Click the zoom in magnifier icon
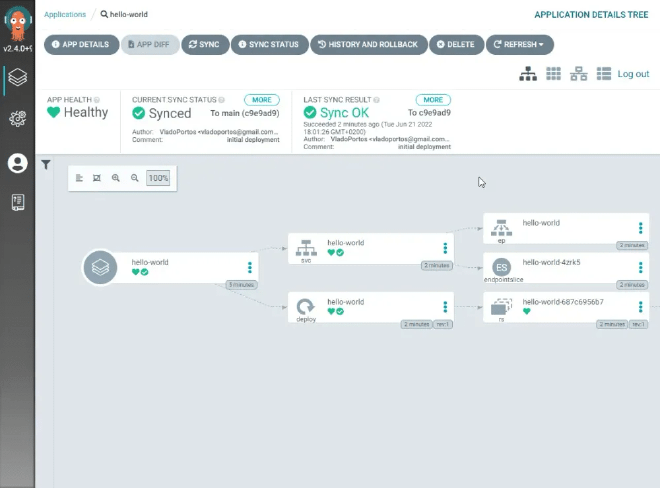Screen dimensions: 660x488 (116, 178)
